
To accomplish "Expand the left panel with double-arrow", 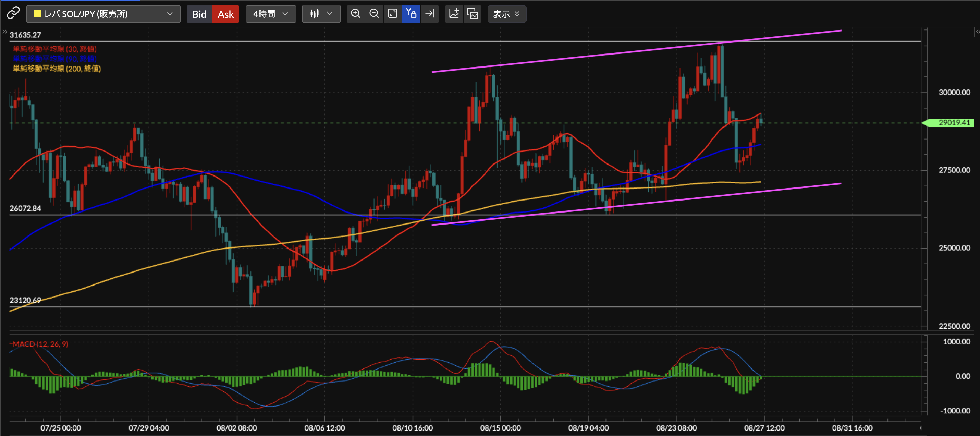I will coord(4,32).
